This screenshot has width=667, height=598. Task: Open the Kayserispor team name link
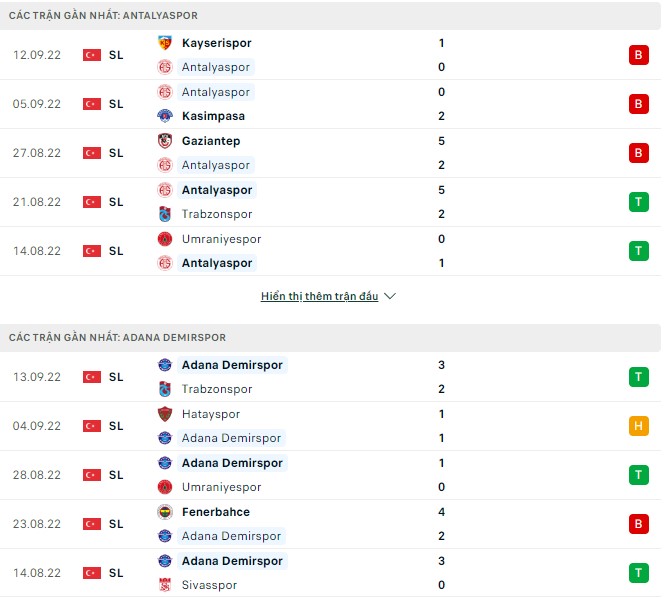point(216,43)
